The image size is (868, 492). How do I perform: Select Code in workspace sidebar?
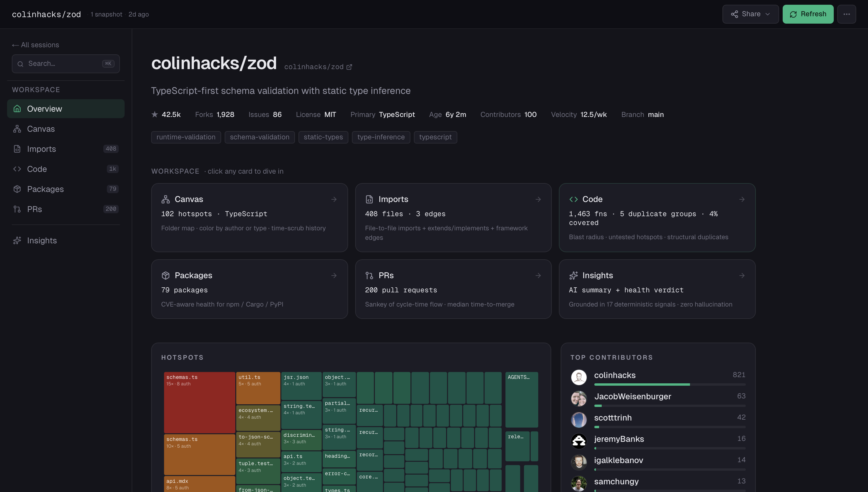tap(66, 169)
